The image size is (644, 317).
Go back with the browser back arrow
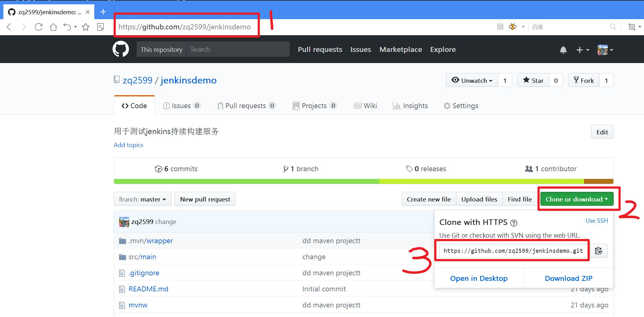tap(9, 27)
